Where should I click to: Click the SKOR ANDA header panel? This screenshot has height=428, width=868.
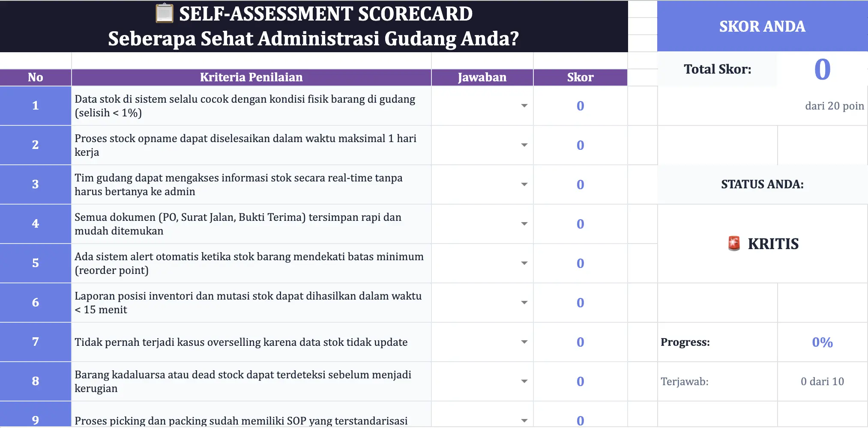coord(762,27)
